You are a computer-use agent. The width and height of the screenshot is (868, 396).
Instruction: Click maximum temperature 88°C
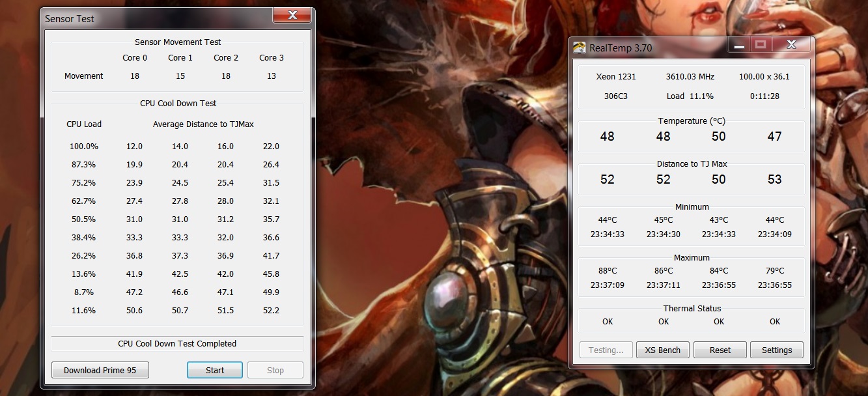point(608,270)
